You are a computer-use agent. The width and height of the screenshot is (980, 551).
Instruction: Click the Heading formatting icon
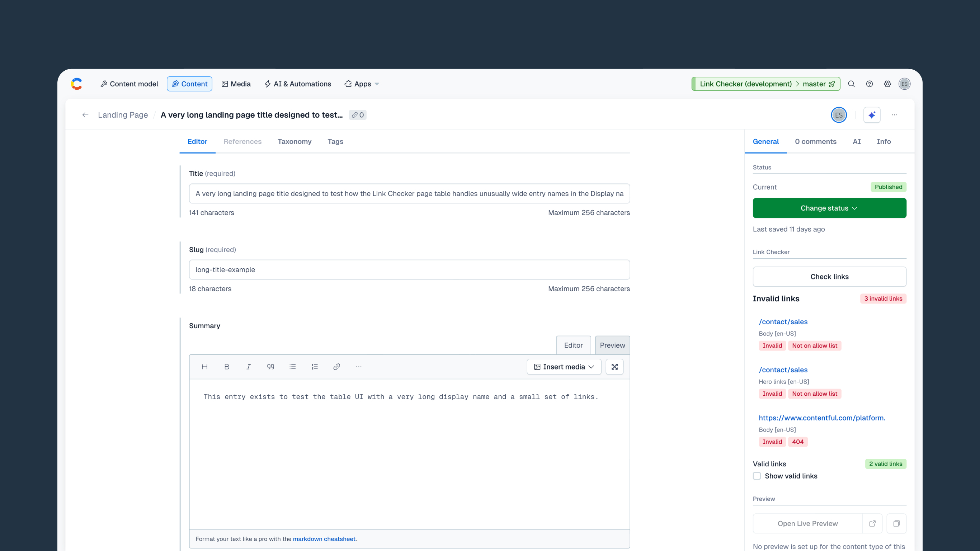204,367
